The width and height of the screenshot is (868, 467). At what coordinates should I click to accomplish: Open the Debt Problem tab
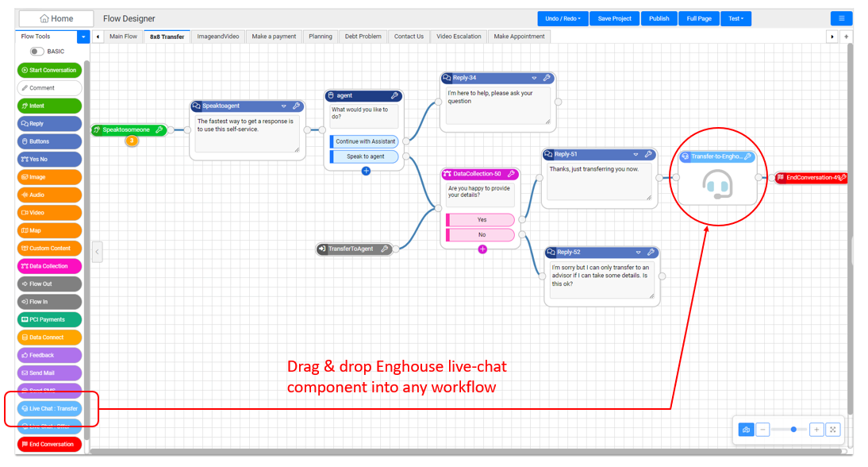pos(363,36)
